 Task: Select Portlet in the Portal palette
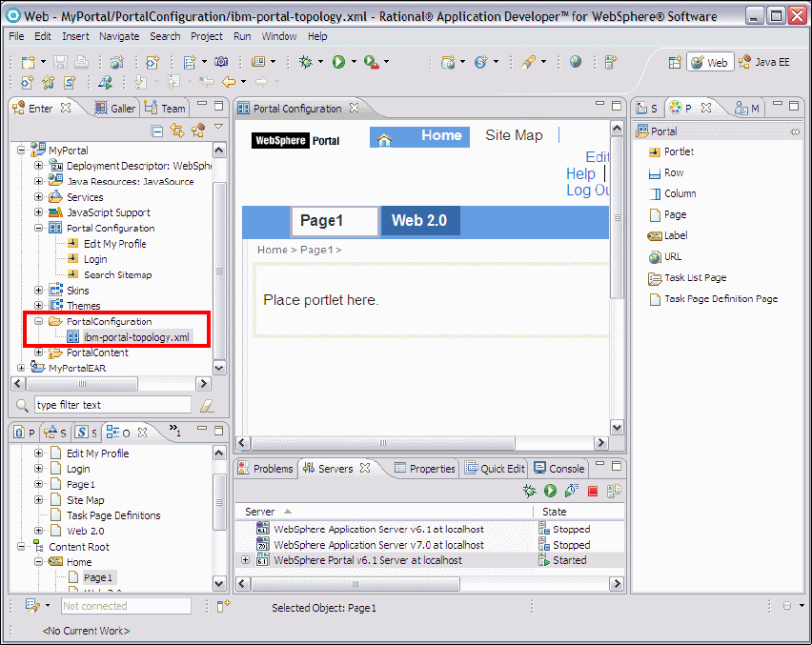671,151
